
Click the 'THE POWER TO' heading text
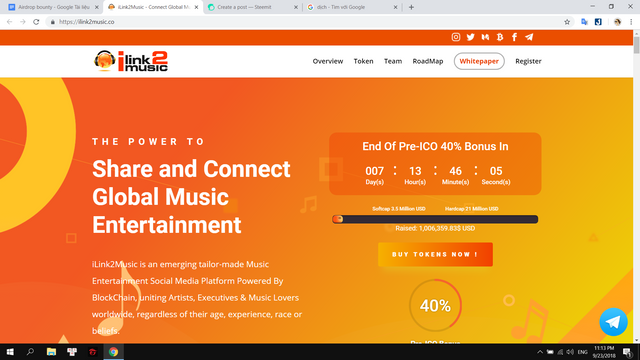(149, 142)
